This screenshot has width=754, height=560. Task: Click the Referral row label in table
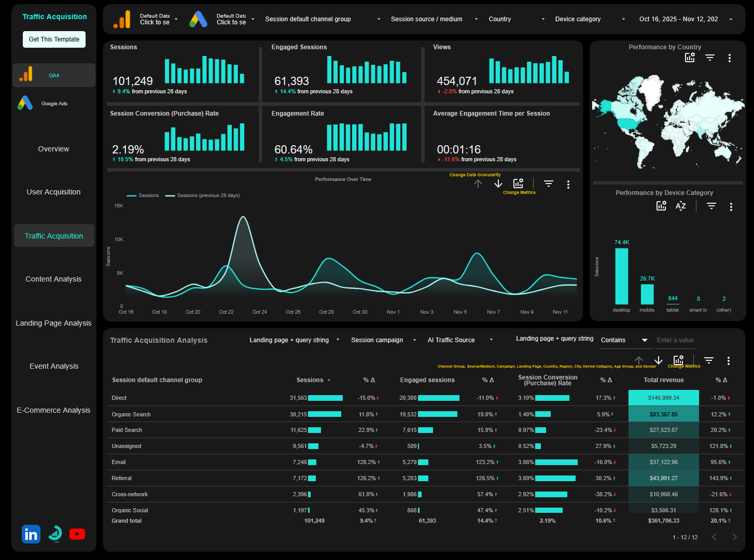[122, 478]
